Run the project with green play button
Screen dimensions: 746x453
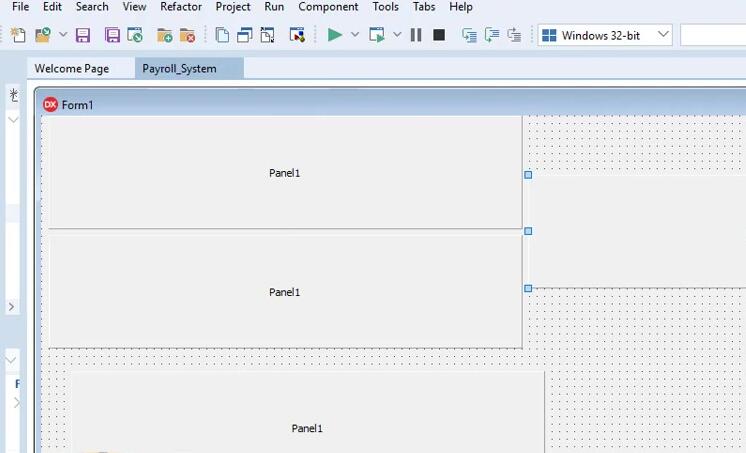click(335, 35)
